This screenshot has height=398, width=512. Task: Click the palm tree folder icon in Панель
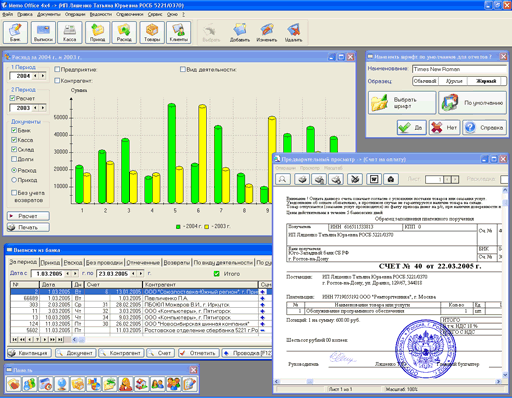tap(110, 384)
